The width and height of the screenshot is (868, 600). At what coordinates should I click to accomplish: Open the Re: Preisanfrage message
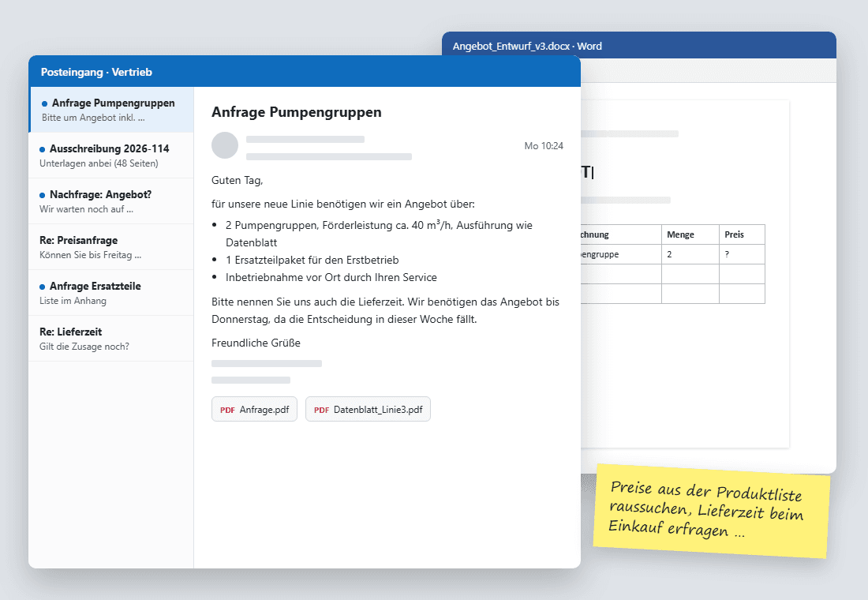(x=111, y=247)
